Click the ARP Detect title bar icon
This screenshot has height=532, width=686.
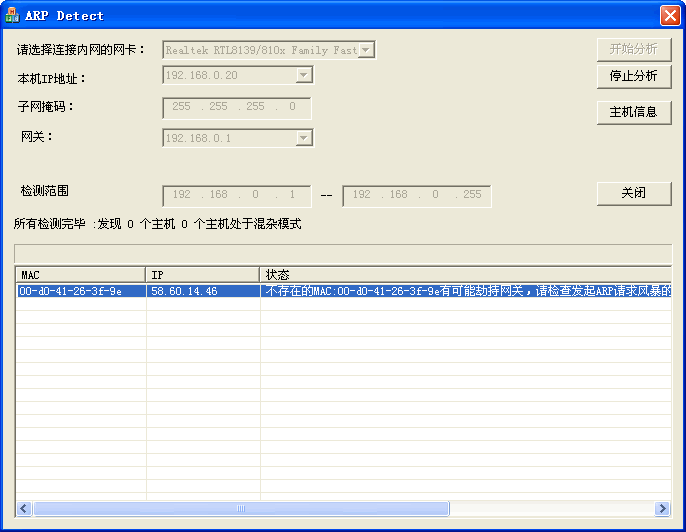(12, 15)
